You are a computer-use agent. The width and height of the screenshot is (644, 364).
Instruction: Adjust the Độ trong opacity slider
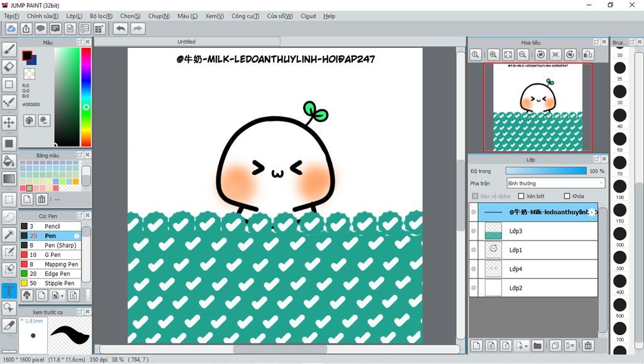[x=546, y=171]
